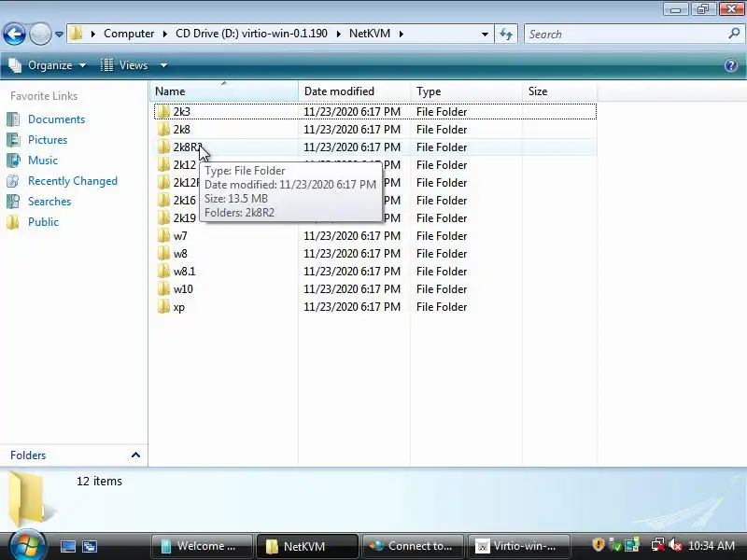Switch to NetKVM taskbar button
The height and width of the screenshot is (560, 747).
pos(307,546)
